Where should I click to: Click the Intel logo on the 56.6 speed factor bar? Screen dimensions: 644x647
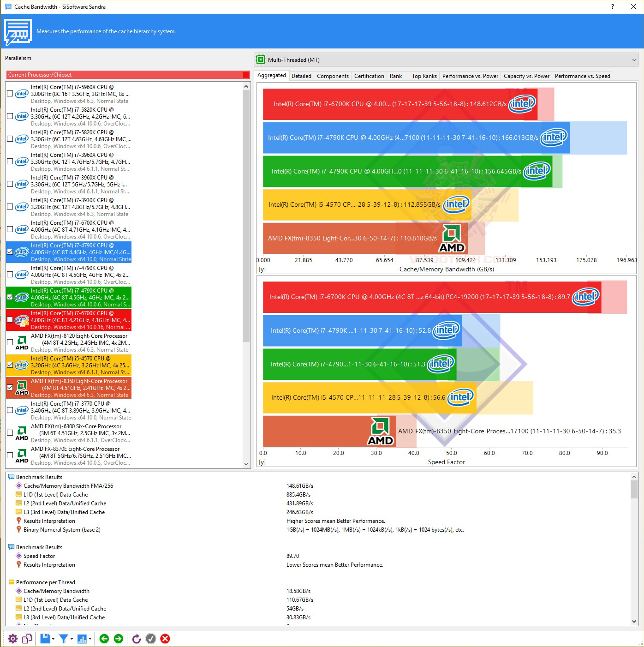pyautogui.click(x=461, y=397)
